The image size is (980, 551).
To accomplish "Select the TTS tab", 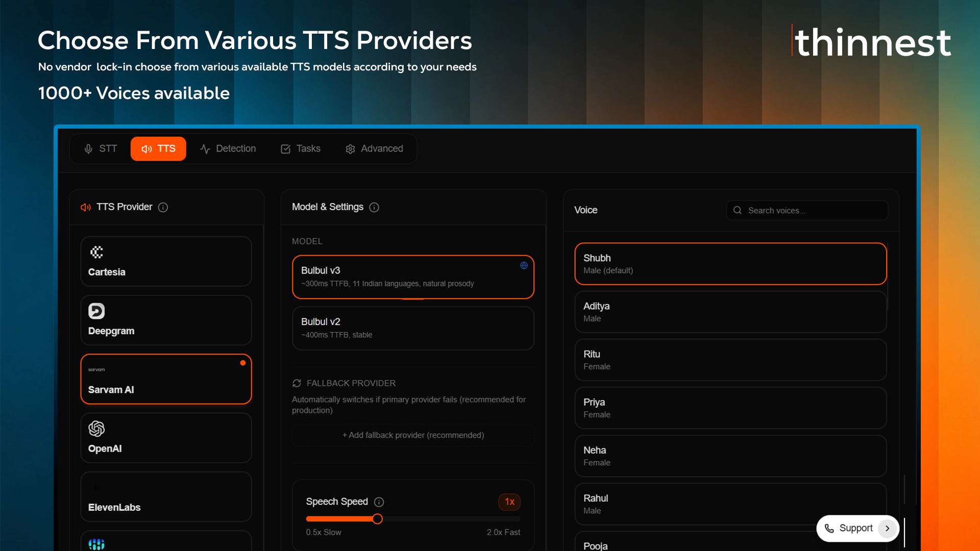I will point(158,148).
